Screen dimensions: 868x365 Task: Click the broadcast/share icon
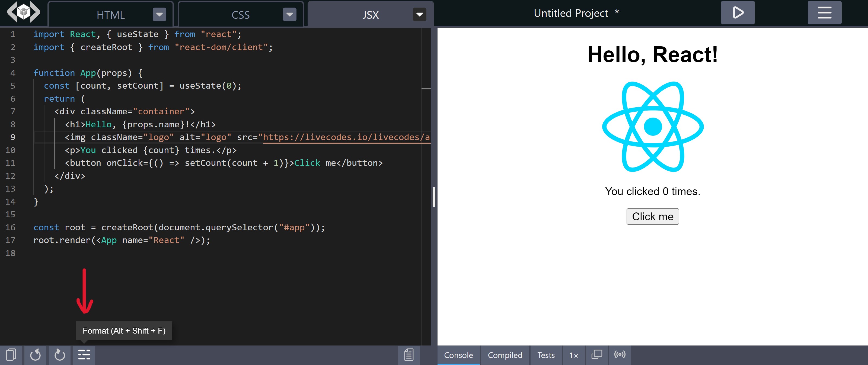pos(620,354)
